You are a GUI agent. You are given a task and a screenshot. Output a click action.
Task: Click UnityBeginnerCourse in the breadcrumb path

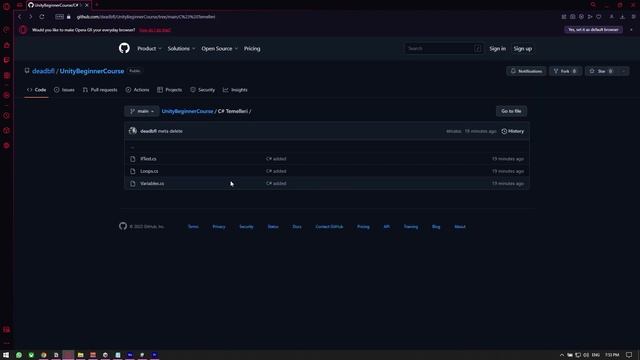[x=187, y=111]
